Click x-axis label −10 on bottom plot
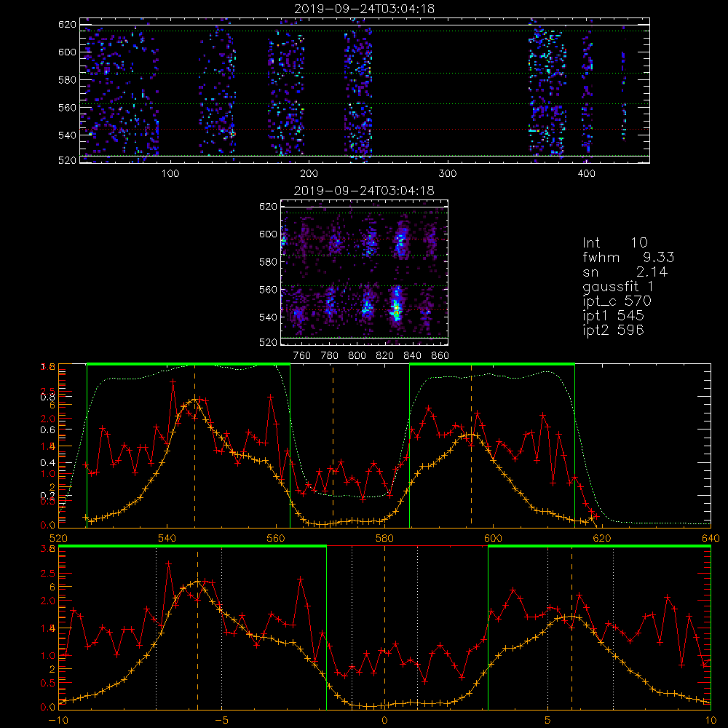 pos(58,720)
